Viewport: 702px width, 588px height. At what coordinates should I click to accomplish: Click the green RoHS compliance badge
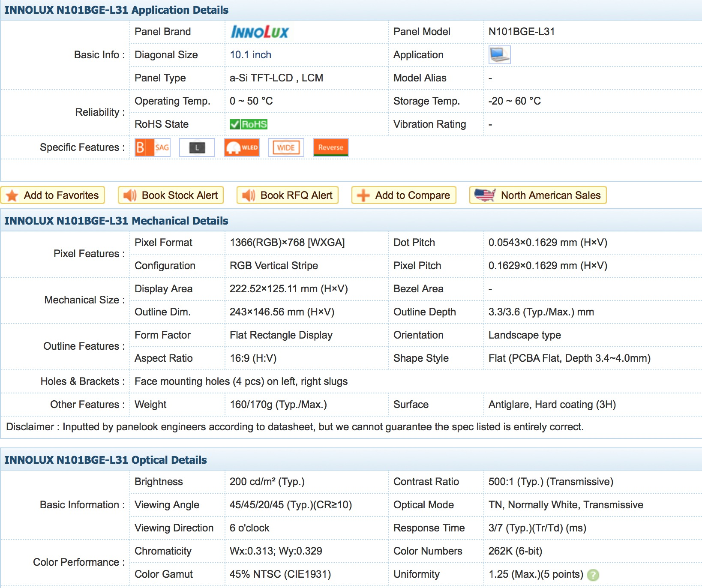tap(249, 124)
